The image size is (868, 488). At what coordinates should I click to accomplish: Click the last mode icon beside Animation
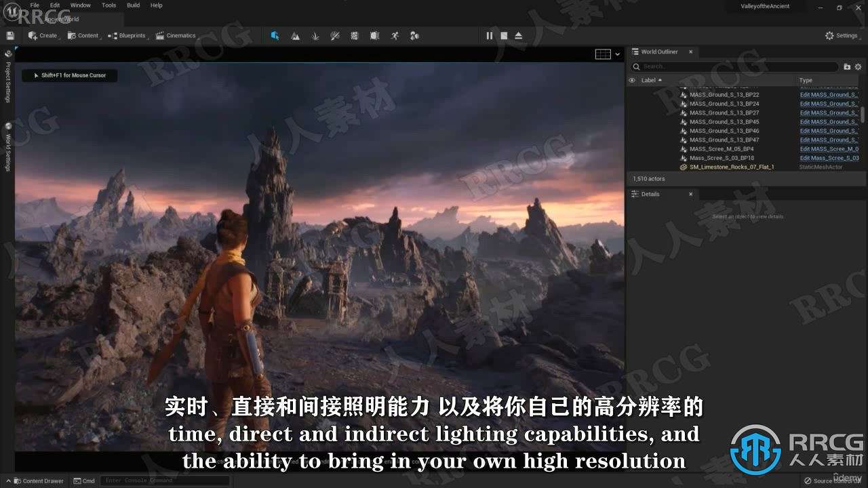pos(414,35)
